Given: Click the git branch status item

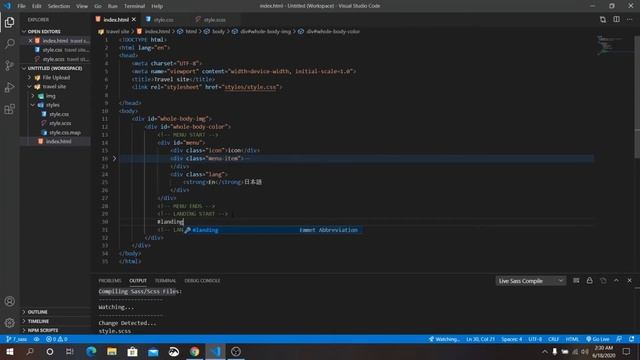Looking at the screenshot, I should [17, 339].
